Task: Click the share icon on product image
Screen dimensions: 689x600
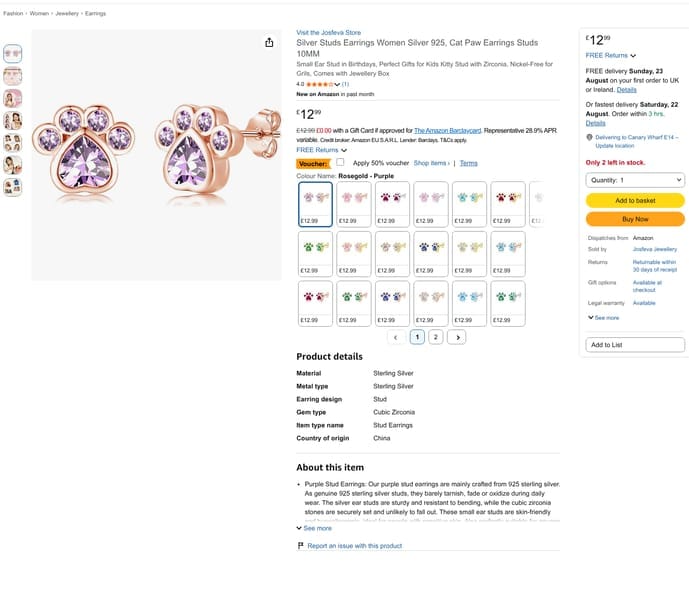Action: [x=269, y=42]
